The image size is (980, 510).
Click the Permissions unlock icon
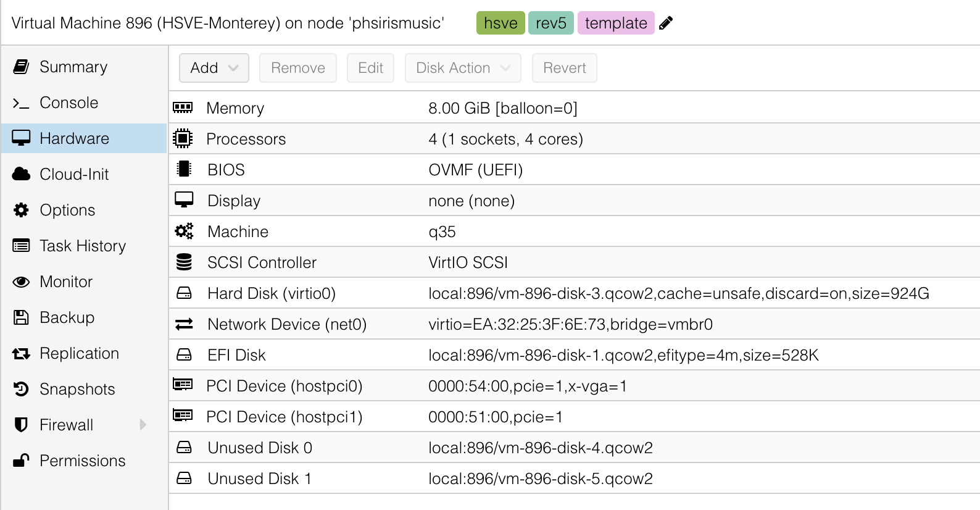tap(21, 461)
